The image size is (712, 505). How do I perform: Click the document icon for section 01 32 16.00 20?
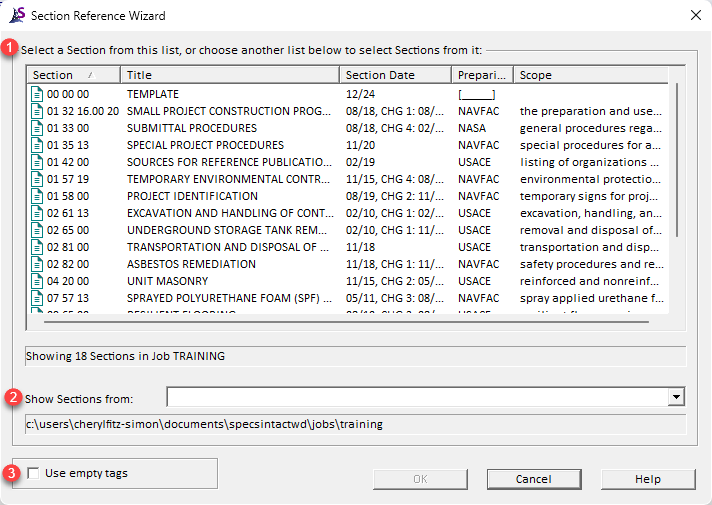tap(37, 111)
